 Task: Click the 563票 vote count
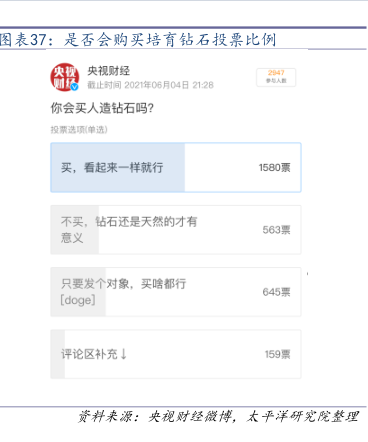[x=276, y=230]
